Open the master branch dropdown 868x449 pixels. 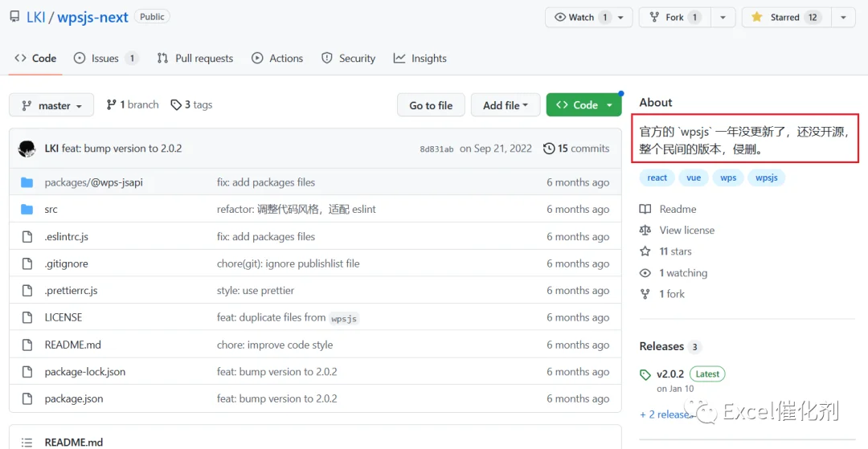tap(51, 105)
